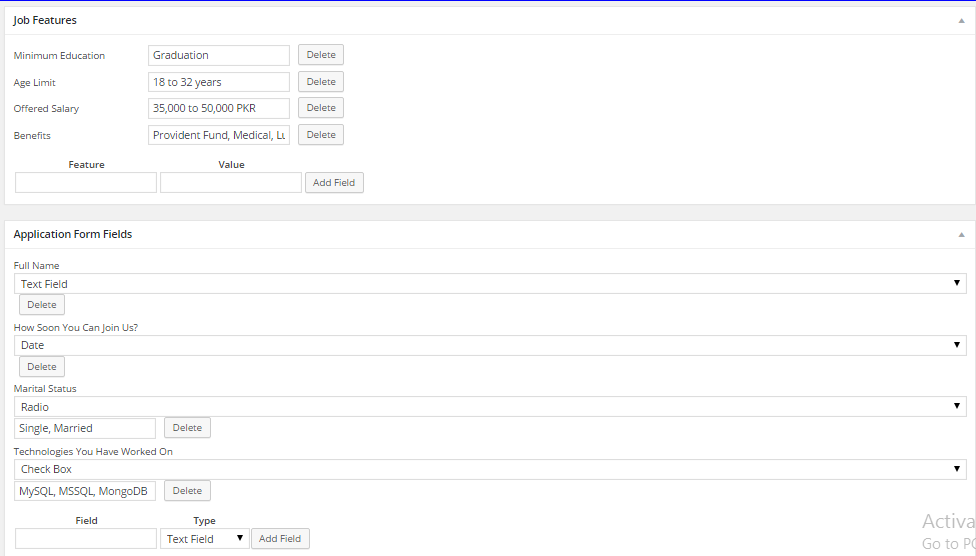Screen dimensions: 976x556
Task: Click the Full Name label
Action: tap(36, 265)
